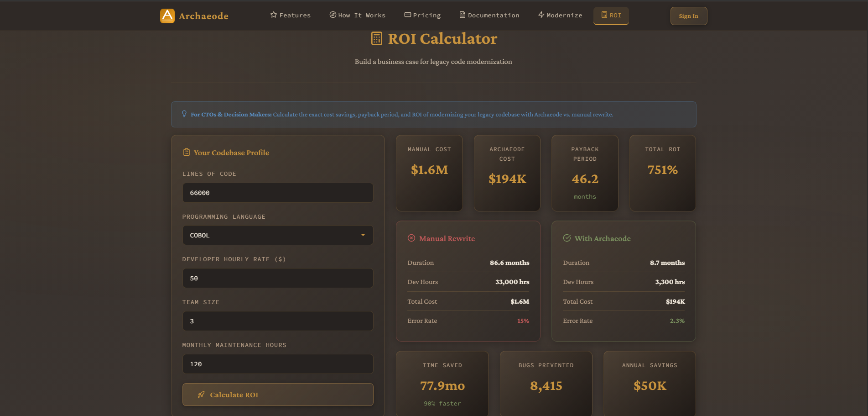Viewport: 868px width, 416px height.
Task: Click the Archaeode Cost $194K card
Action: (507, 173)
